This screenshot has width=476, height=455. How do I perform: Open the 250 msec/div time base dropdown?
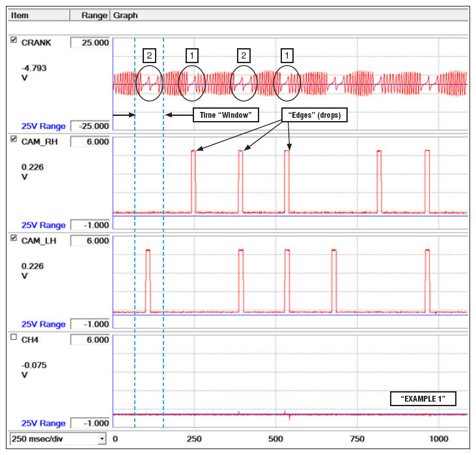[101, 439]
